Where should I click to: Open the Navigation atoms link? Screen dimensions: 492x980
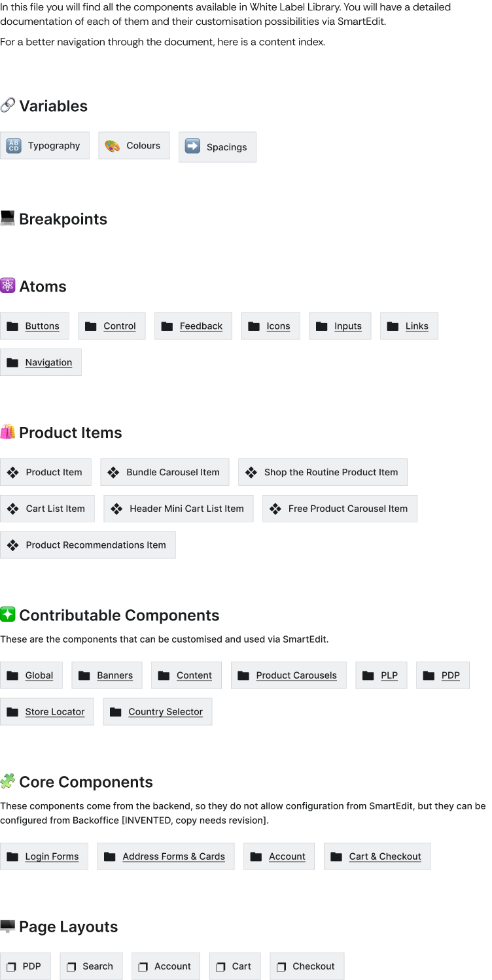click(48, 362)
